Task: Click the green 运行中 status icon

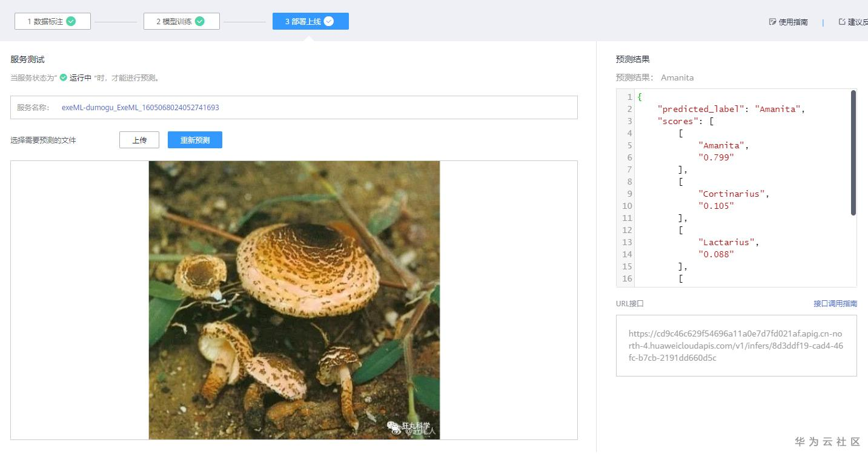Action: [x=63, y=77]
